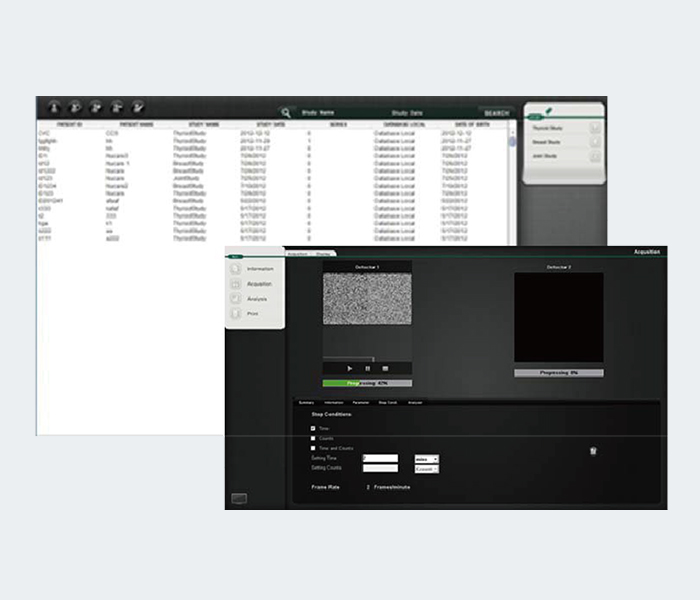
Task: Enable the Time and Counts checkbox
Action: pos(313,448)
